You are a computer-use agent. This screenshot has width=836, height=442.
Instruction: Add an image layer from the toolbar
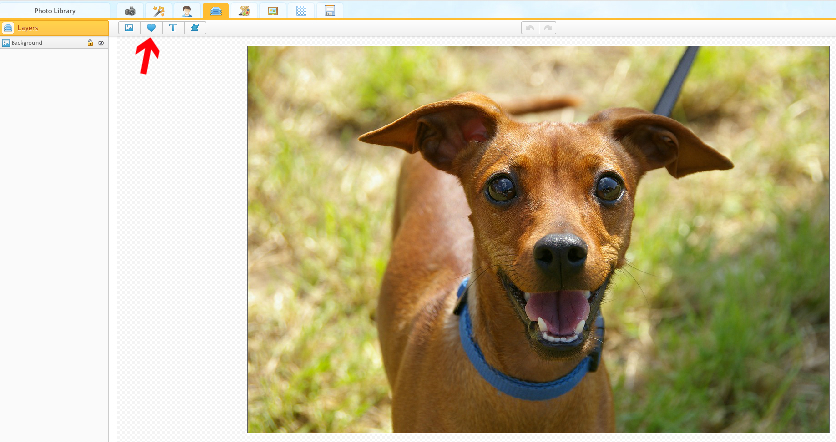pos(129,28)
